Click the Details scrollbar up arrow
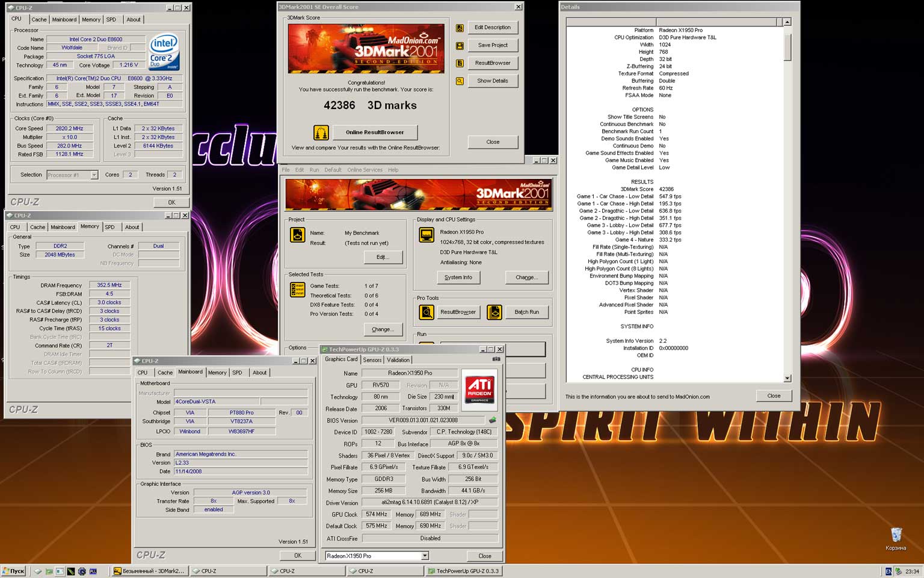The width and height of the screenshot is (924, 578). (787, 22)
